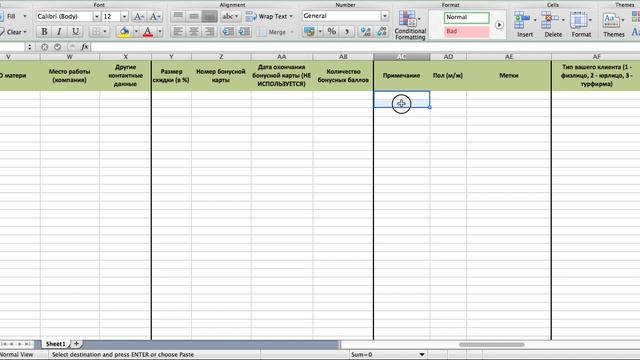This screenshot has width=640, height=360.
Task: Click the font name field Calibri (Body)
Action: 64,16
